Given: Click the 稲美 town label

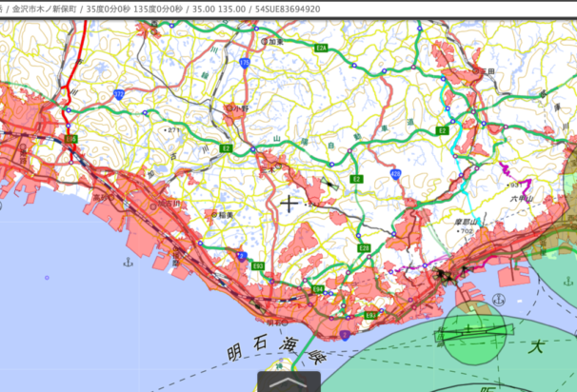Looking at the screenshot, I should [224, 215].
